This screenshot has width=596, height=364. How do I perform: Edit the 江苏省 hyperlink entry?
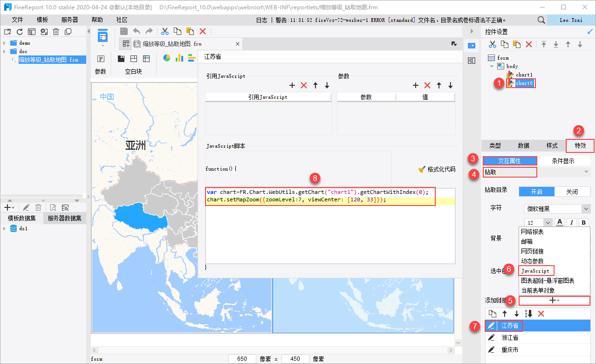(491, 325)
